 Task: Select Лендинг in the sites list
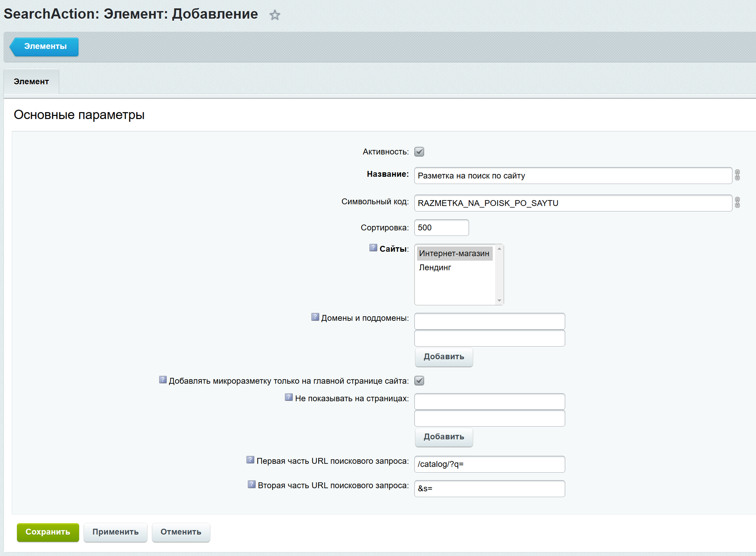coord(435,268)
